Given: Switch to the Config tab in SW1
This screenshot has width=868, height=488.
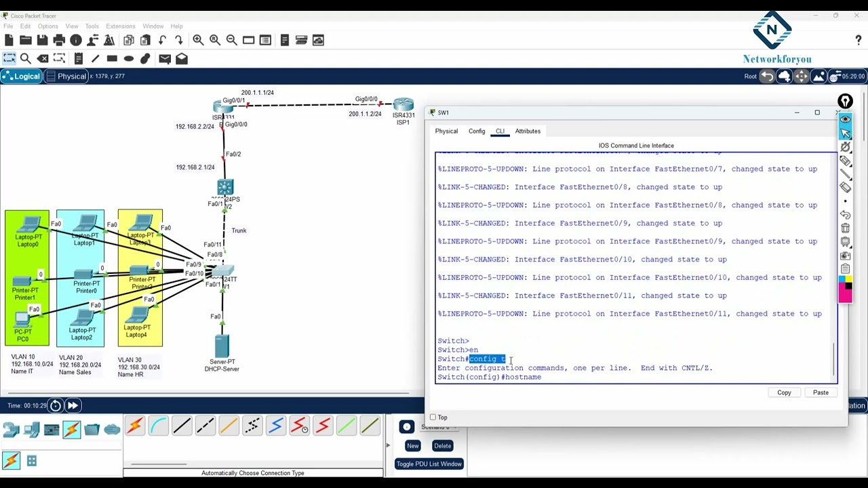Looking at the screenshot, I should [477, 131].
